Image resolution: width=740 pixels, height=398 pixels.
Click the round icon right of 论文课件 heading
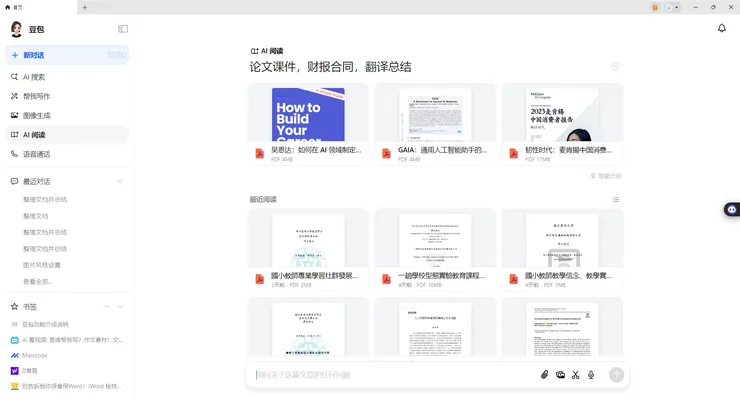pos(615,67)
